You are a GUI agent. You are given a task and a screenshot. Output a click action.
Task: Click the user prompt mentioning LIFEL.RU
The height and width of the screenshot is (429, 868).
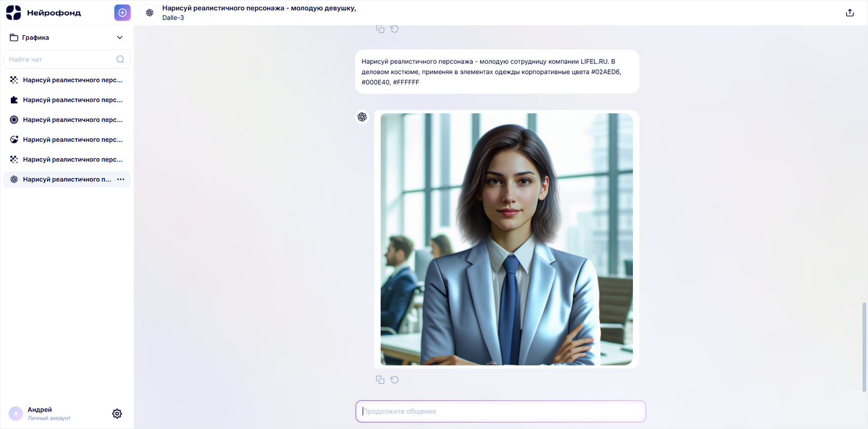click(x=497, y=72)
